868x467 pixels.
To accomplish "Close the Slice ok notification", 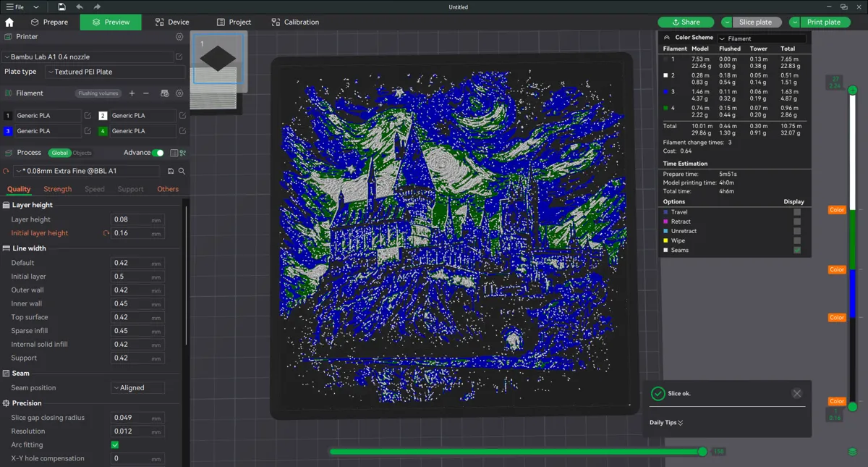I will pos(796,393).
